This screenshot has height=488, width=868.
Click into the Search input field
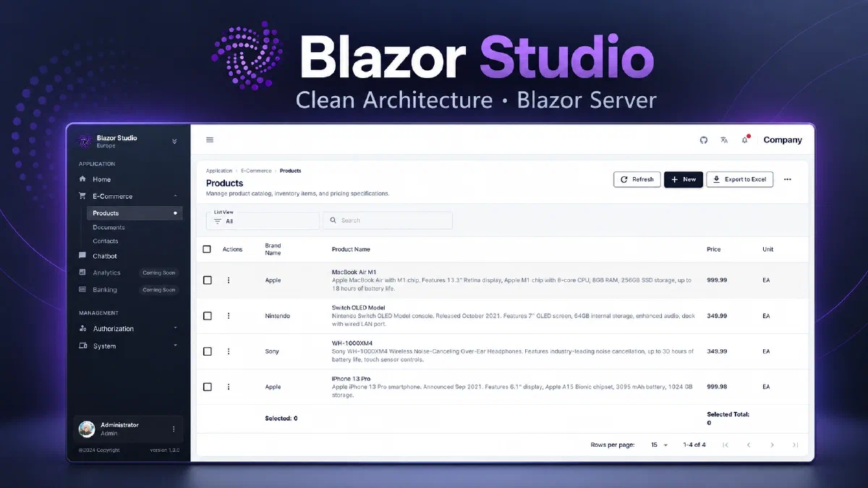388,221
